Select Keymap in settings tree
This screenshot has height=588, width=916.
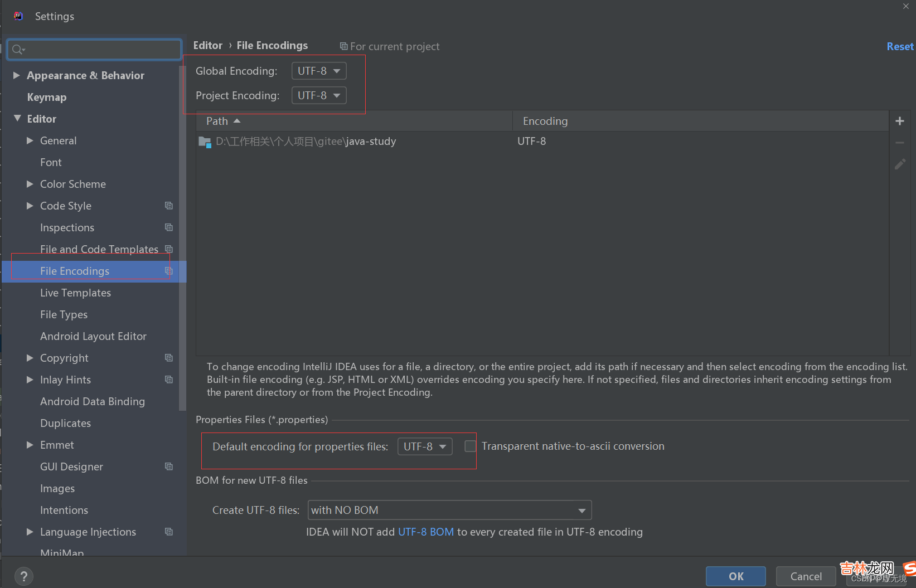tap(47, 97)
